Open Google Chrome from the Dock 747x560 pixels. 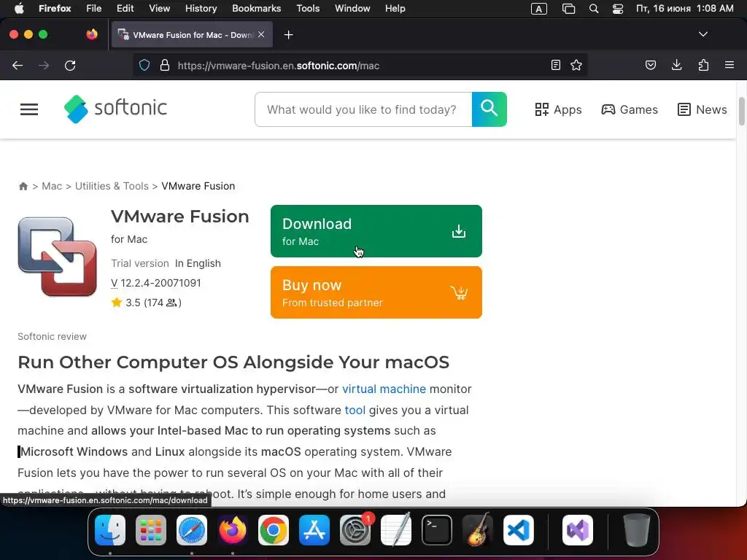coord(274,530)
